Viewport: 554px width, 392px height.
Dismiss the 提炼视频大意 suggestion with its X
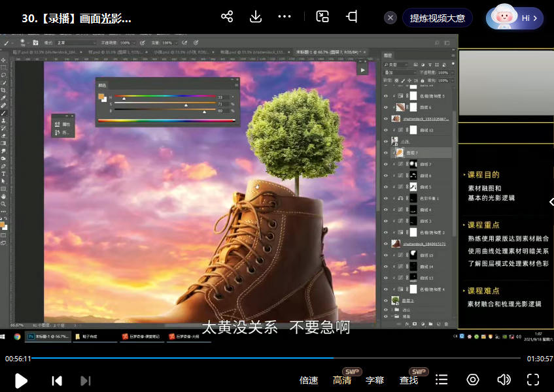390,18
